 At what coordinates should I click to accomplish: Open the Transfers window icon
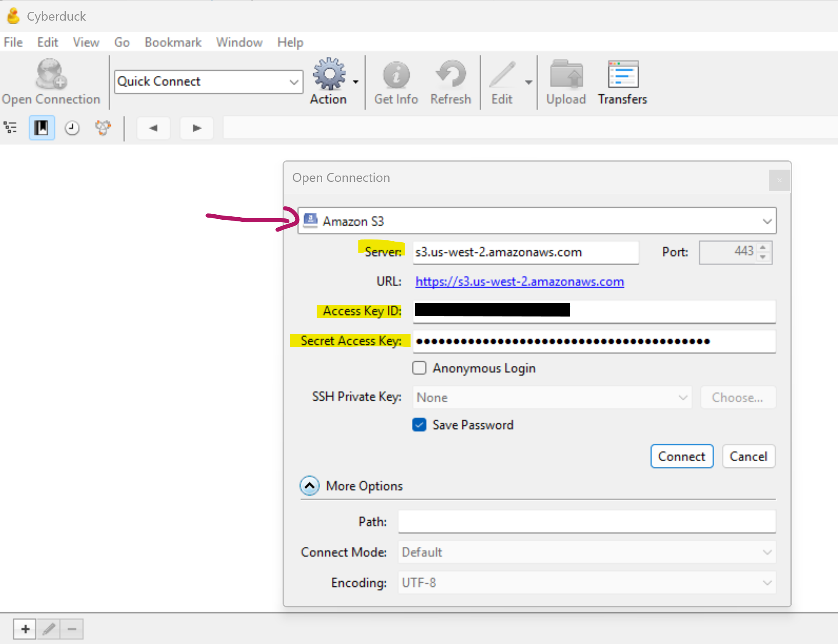[623, 75]
